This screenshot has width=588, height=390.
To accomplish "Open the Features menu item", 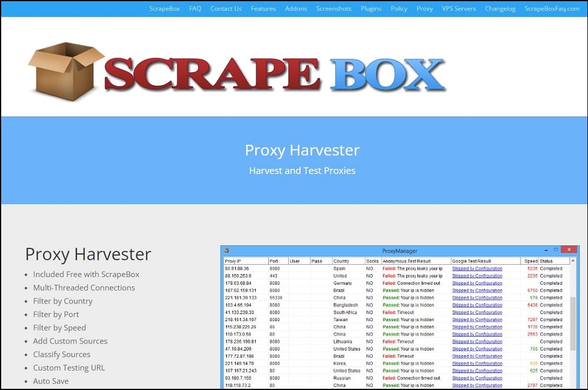I will click(x=263, y=9).
